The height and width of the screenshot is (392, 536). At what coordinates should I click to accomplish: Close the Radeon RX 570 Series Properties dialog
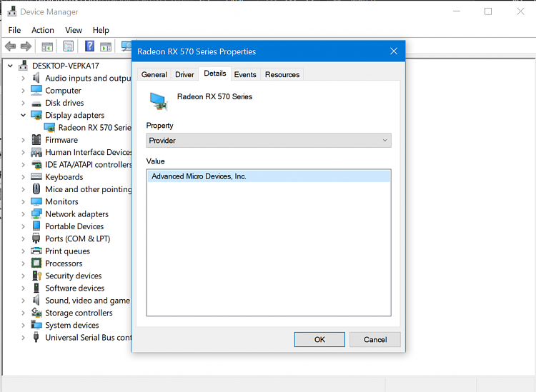pos(394,51)
